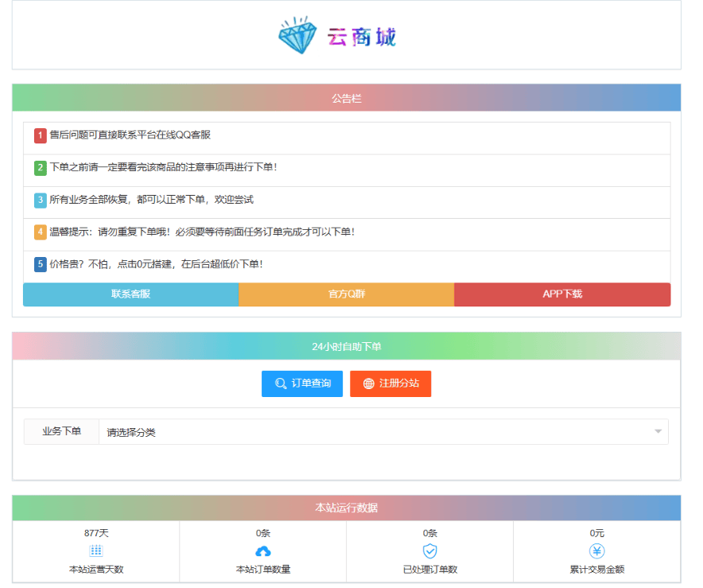Image resolution: width=703 pixels, height=588 pixels.
Task: Click the yen currency icon for 累计交易金额
Action: click(x=596, y=550)
